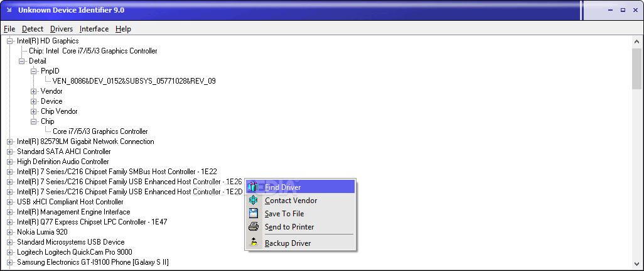Select Intel(R) Management Engine Interface row
Image resolution: width=644 pixels, height=271 pixels.
point(73,212)
